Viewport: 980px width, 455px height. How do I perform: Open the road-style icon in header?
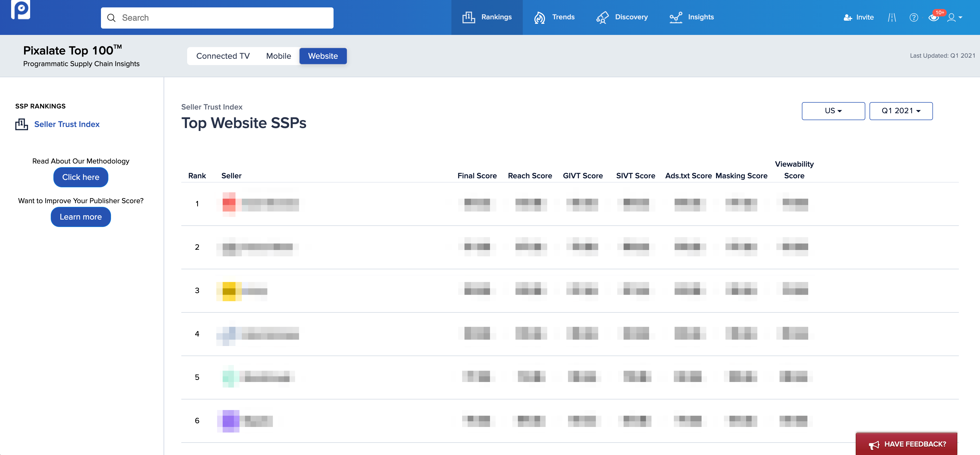click(x=892, y=17)
